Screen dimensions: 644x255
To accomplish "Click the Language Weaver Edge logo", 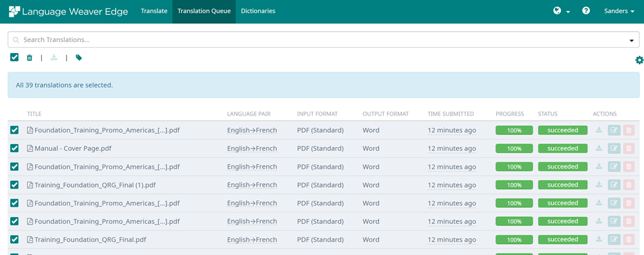I will click(68, 12).
